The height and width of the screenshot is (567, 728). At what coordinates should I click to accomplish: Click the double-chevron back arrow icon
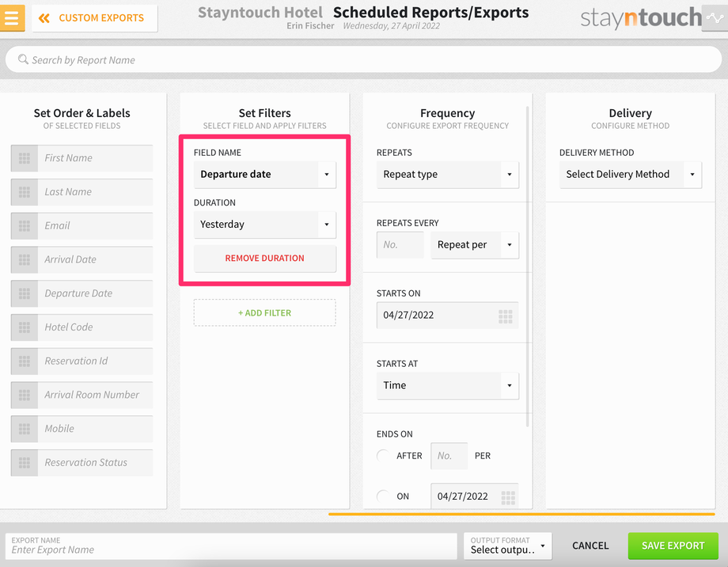44,18
